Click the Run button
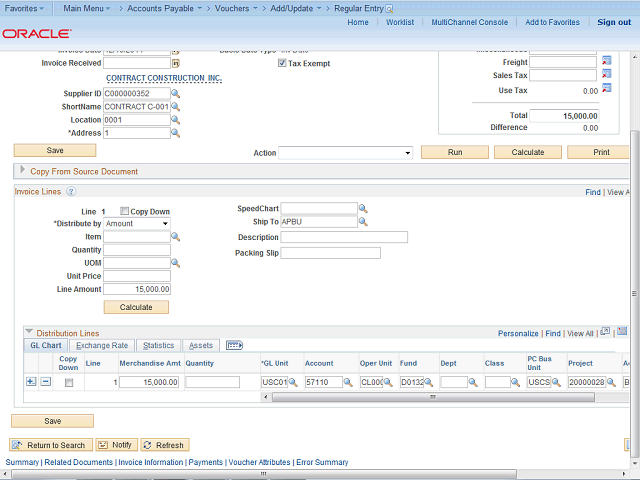Viewport: 640px width, 480px height. (455, 152)
